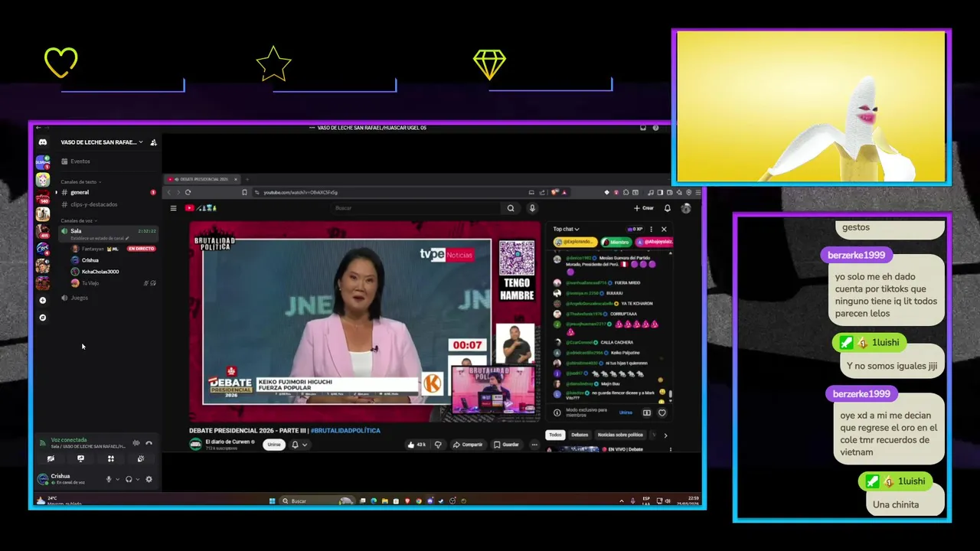The width and height of the screenshot is (980, 551).
Task: Dislike the video thumbs down
Action: 438,445
